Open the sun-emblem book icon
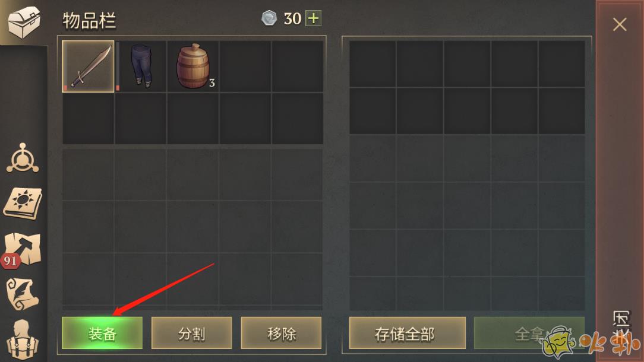644x362 pixels. coord(23,203)
